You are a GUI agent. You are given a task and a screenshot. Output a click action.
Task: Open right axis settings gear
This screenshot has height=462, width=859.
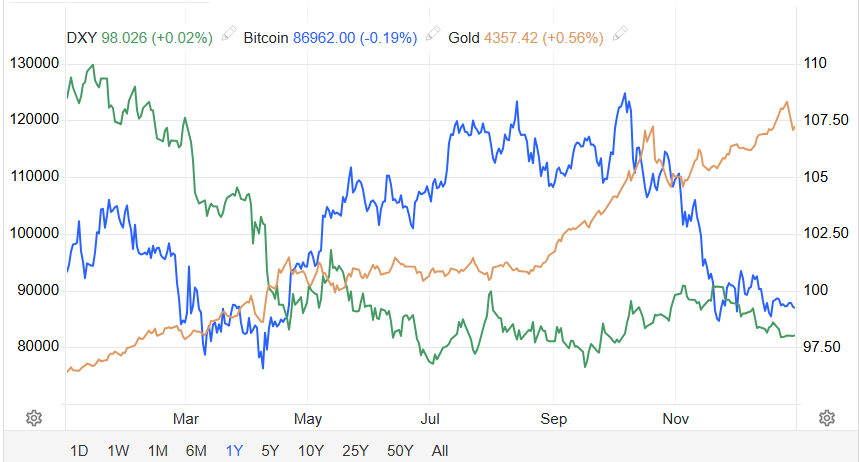(x=826, y=417)
